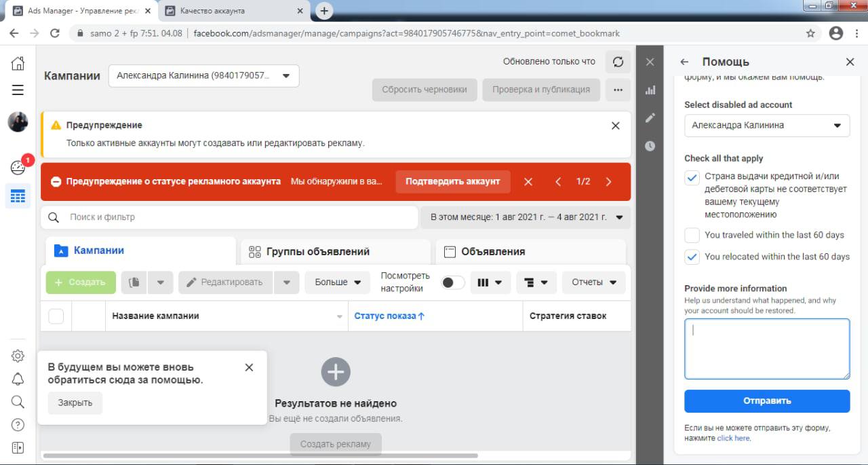Open the search magnifier in left sidebar
Image resolution: width=868 pixels, height=465 pixels.
18,402
